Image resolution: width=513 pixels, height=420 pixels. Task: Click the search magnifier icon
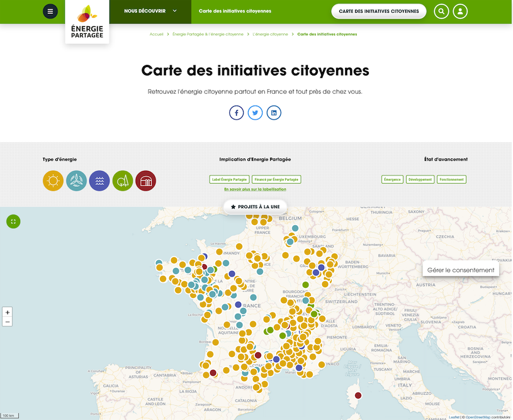point(441,11)
